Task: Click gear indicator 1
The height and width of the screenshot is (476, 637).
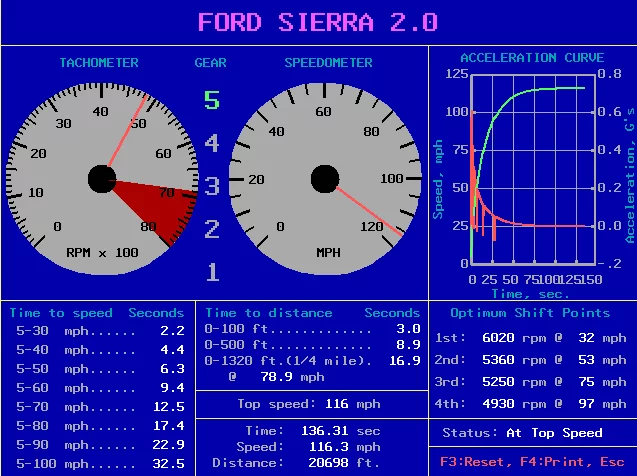Action: pyautogui.click(x=212, y=272)
